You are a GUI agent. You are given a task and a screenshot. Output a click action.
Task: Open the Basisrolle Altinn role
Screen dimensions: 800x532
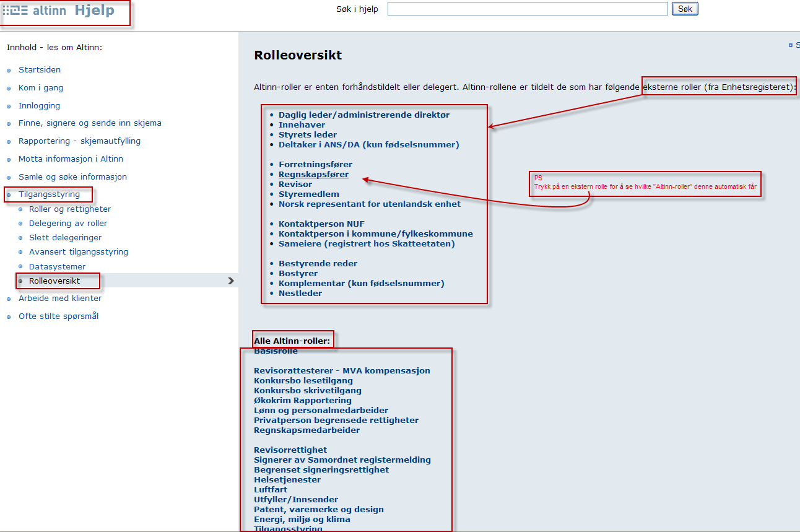(x=276, y=351)
